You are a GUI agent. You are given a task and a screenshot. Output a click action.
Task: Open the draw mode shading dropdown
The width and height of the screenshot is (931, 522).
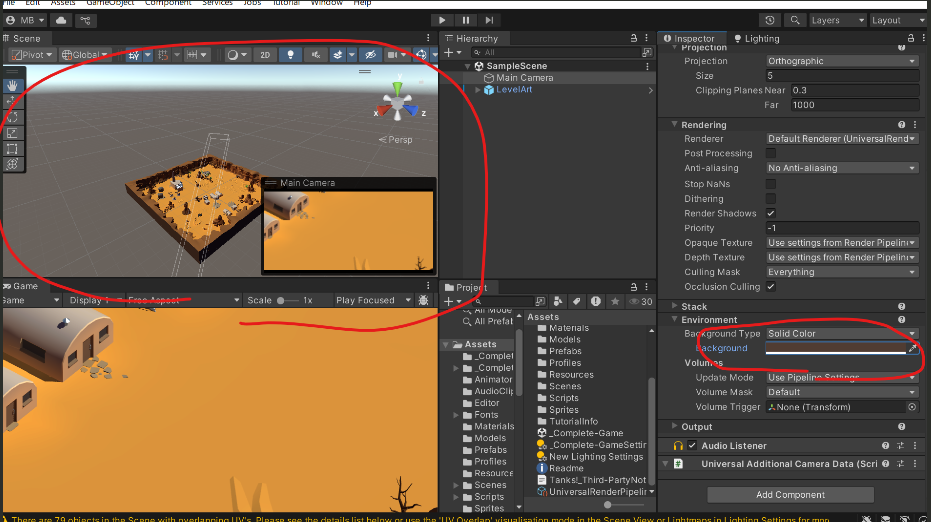click(238, 55)
